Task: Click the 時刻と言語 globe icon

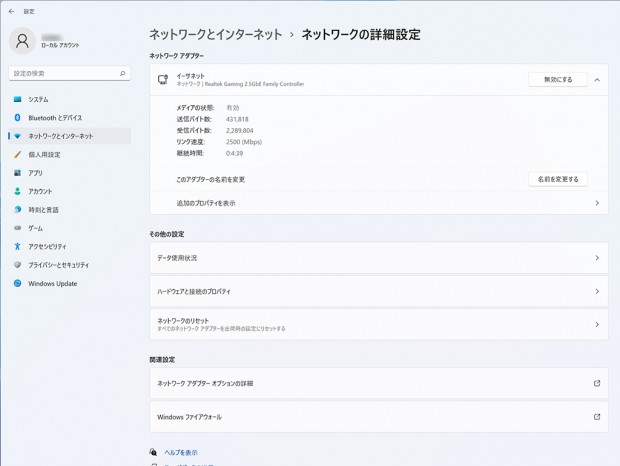Action: tap(17, 210)
